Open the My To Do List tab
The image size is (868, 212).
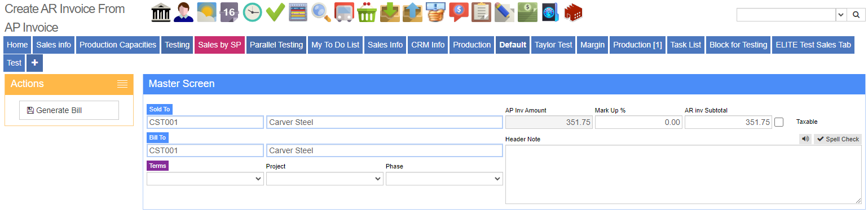335,45
